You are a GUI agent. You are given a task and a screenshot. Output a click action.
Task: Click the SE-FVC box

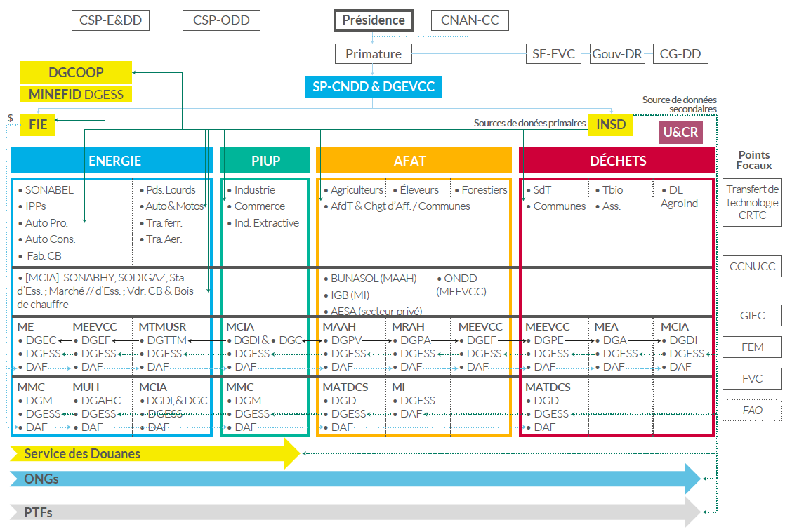pos(553,53)
